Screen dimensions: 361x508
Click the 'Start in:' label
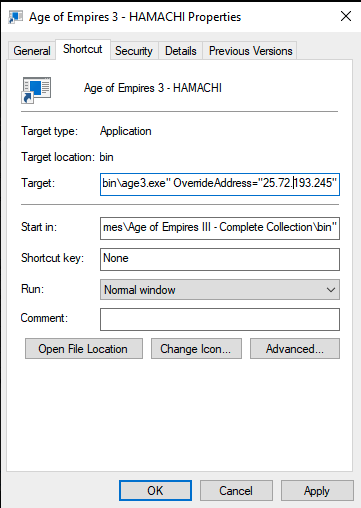click(x=39, y=227)
